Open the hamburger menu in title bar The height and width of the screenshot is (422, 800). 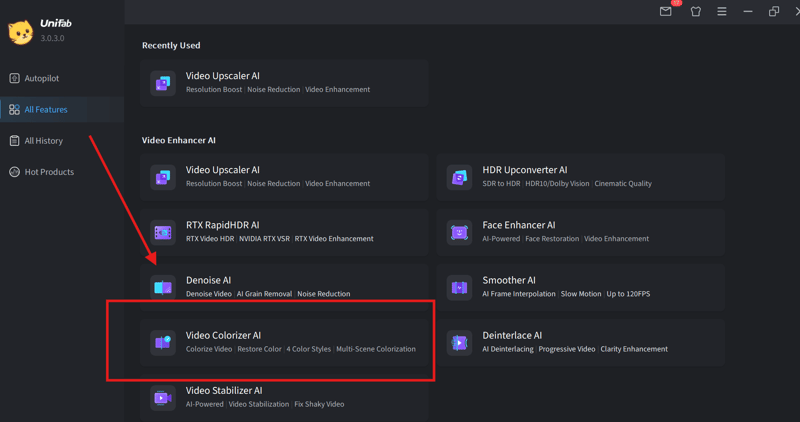click(722, 11)
